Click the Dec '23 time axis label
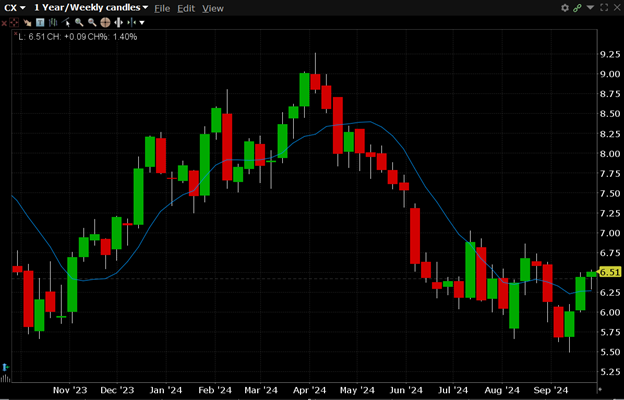The height and width of the screenshot is (400, 624). tap(117, 390)
